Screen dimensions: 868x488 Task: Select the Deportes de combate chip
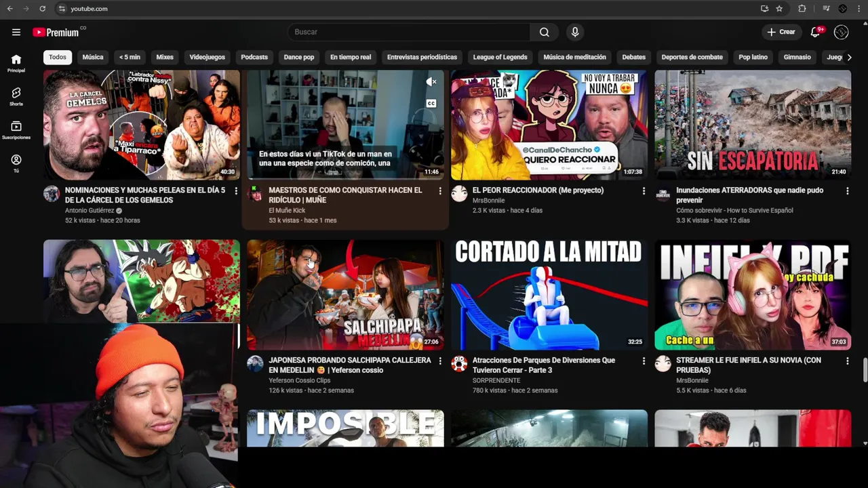[x=692, y=57]
